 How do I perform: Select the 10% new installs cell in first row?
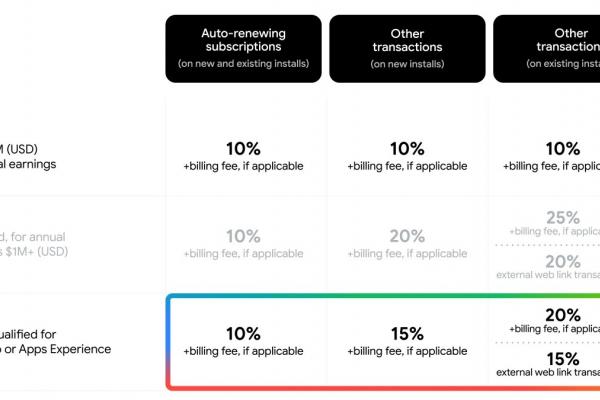[x=407, y=156]
